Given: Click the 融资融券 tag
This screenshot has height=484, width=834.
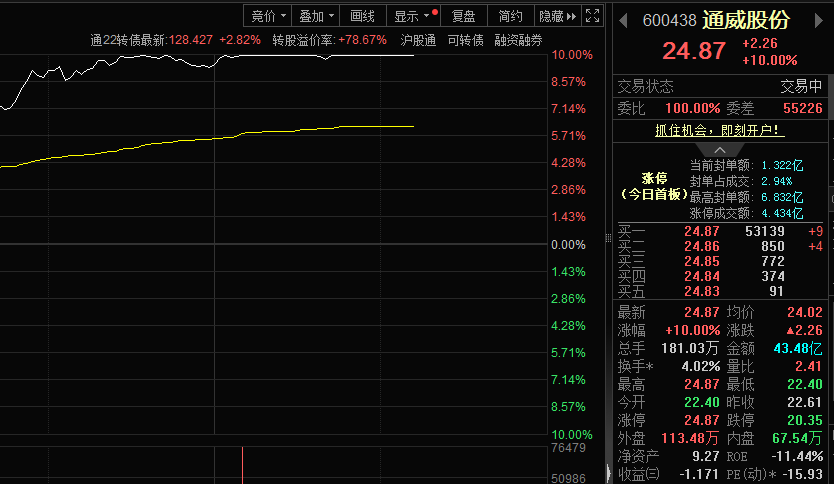Looking at the screenshot, I should click(x=518, y=40).
